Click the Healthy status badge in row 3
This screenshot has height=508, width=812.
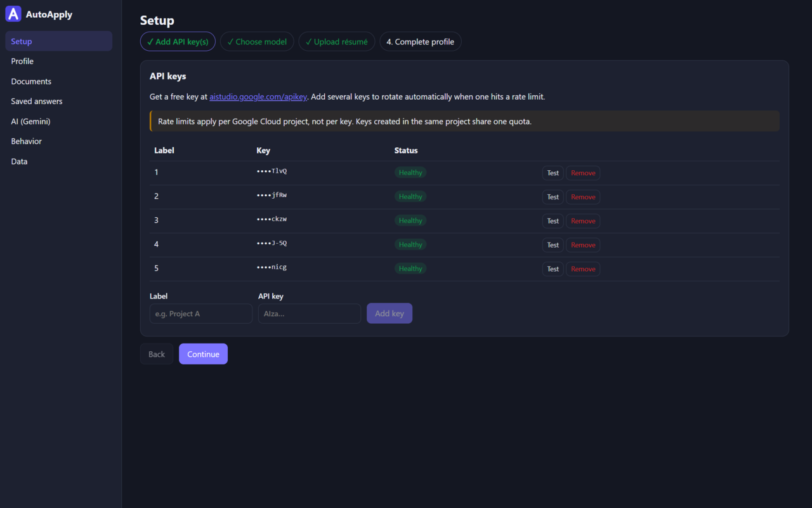click(410, 221)
